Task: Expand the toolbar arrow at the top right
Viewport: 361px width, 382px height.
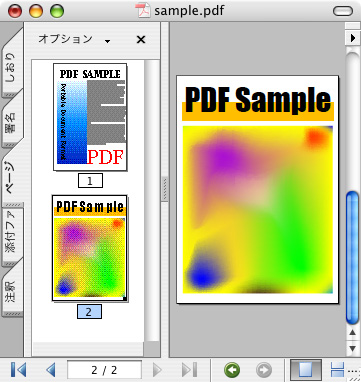Action: pyautogui.click(x=352, y=38)
